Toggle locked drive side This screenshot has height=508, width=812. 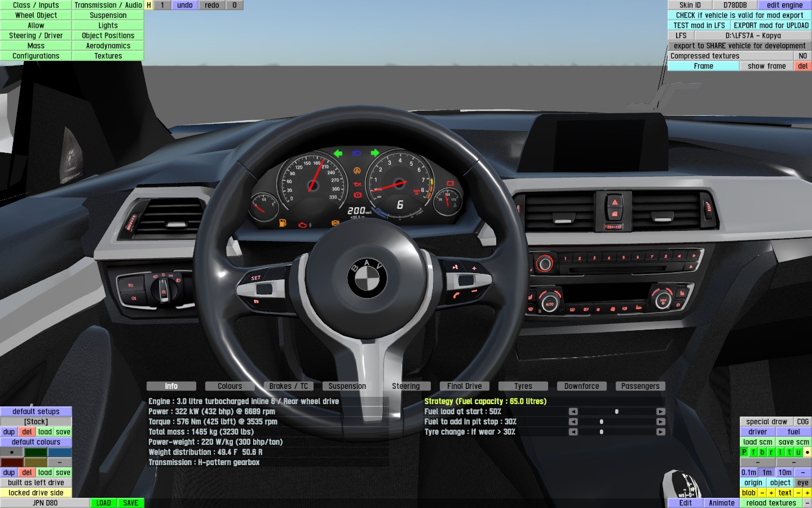(x=36, y=493)
